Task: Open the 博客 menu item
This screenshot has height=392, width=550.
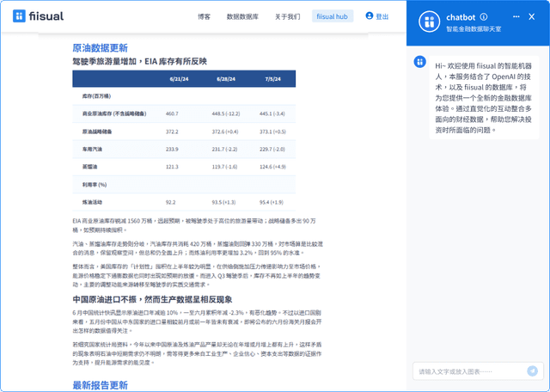Action: tap(204, 16)
